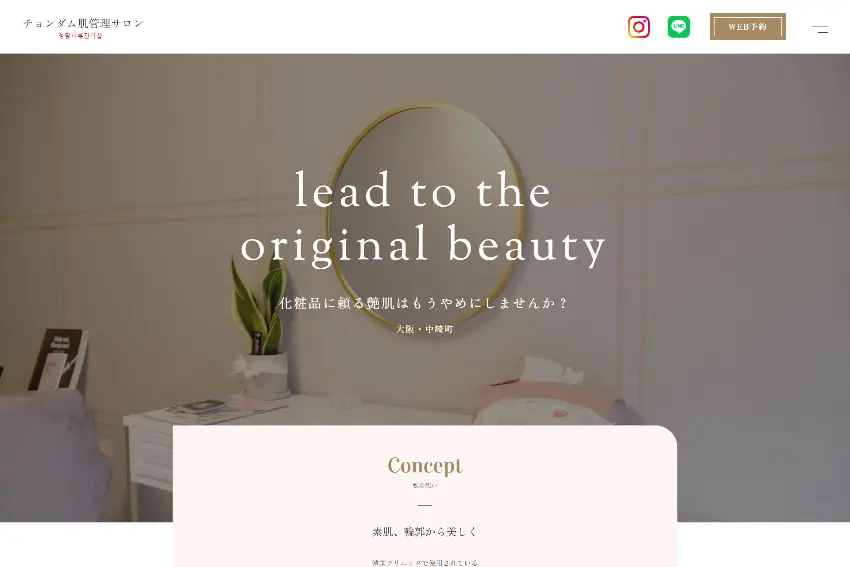Open the hamburger menu
The height and width of the screenshot is (567, 850).
coord(820,29)
